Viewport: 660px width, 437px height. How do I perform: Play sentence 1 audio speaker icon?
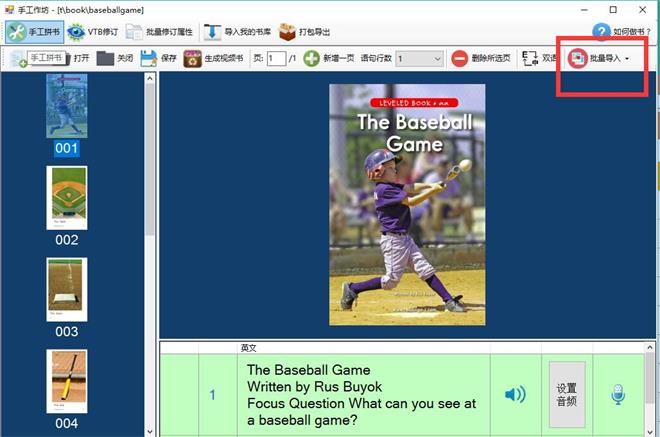coord(515,394)
